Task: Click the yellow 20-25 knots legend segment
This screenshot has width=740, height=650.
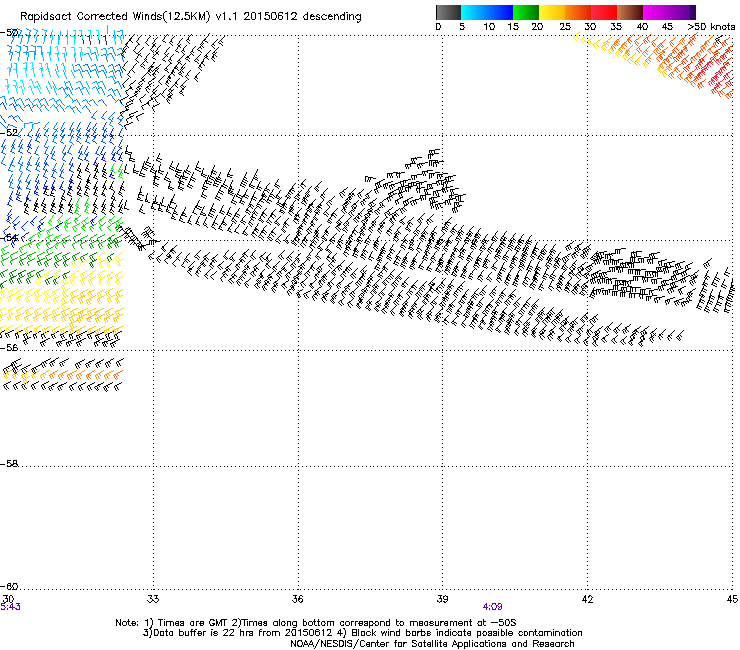Action: [552, 12]
